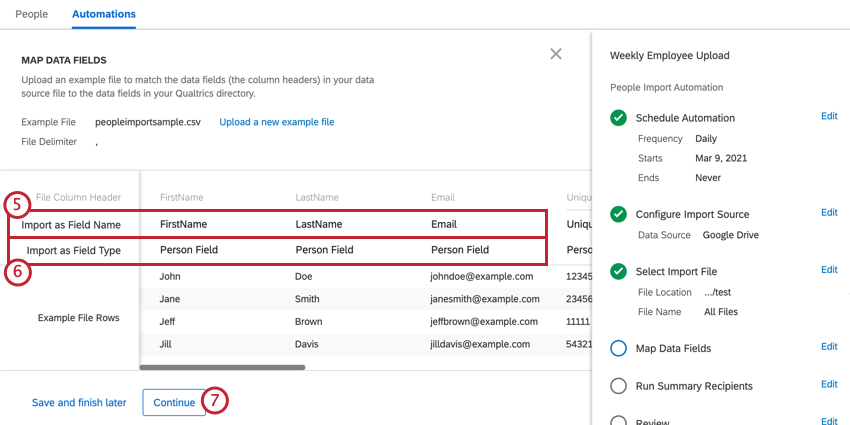The width and height of the screenshot is (850, 425).
Task: Open the FirstName field name cell
Action: tap(183, 224)
